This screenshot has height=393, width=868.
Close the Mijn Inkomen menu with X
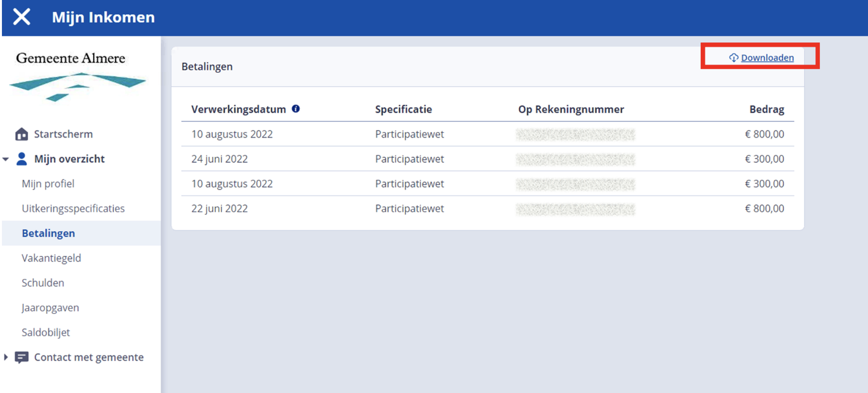click(22, 17)
